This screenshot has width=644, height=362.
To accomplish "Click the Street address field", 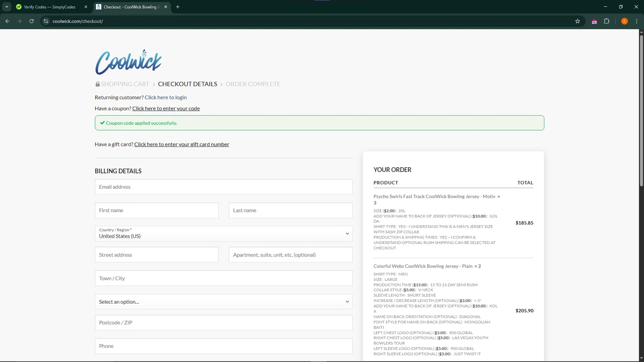I will [157, 255].
